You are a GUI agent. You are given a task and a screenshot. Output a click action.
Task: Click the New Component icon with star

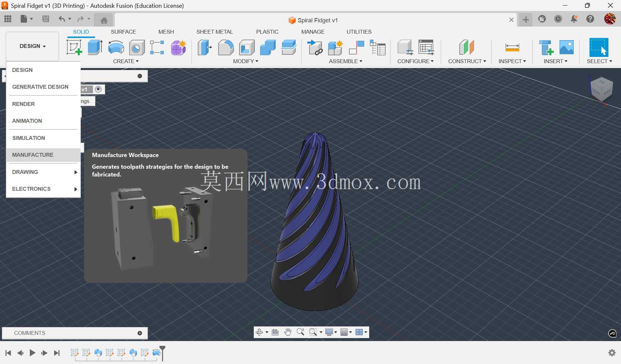coord(335,47)
